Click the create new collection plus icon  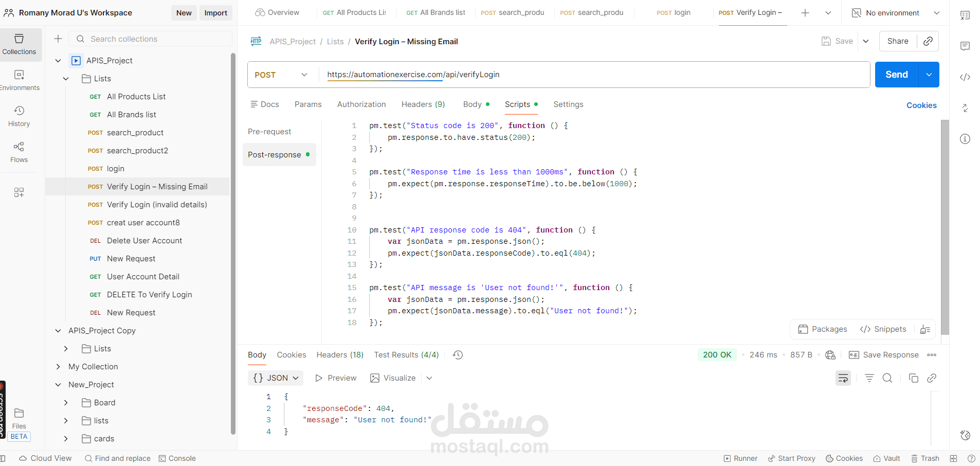(x=58, y=39)
